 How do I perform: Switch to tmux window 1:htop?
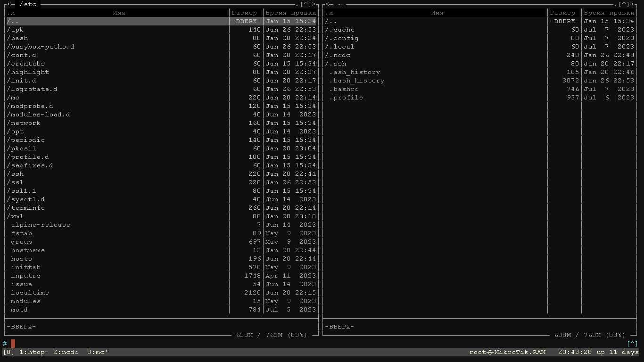tap(34, 352)
